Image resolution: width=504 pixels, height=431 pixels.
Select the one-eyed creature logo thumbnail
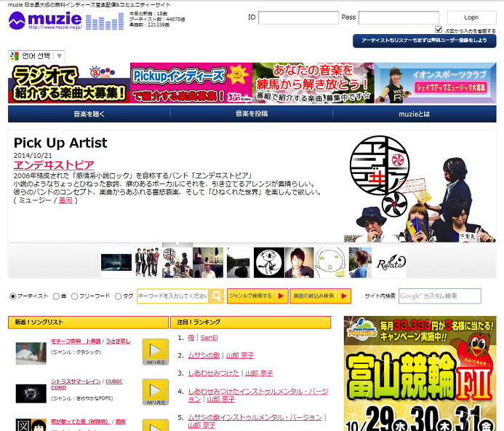(269, 263)
